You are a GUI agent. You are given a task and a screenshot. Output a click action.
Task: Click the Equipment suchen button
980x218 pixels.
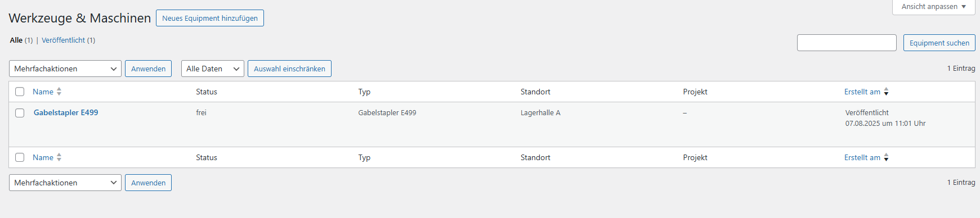[x=939, y=43]
